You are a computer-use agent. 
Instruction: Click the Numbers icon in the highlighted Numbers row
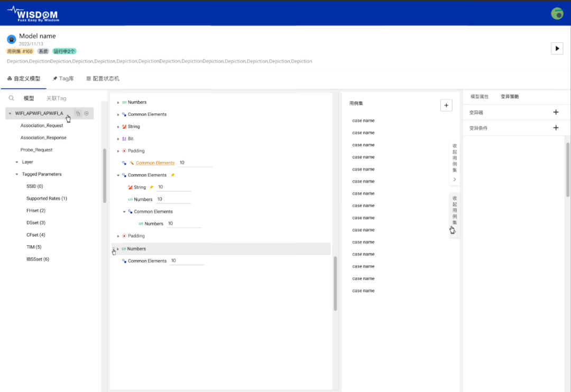(x=123, y=249)
